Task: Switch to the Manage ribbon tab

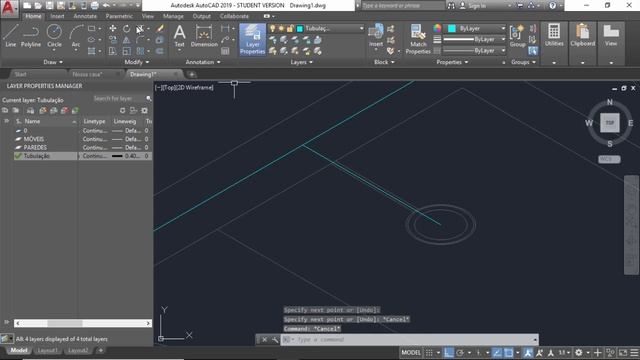Action: pyautogui.click(x=173, y=16)
